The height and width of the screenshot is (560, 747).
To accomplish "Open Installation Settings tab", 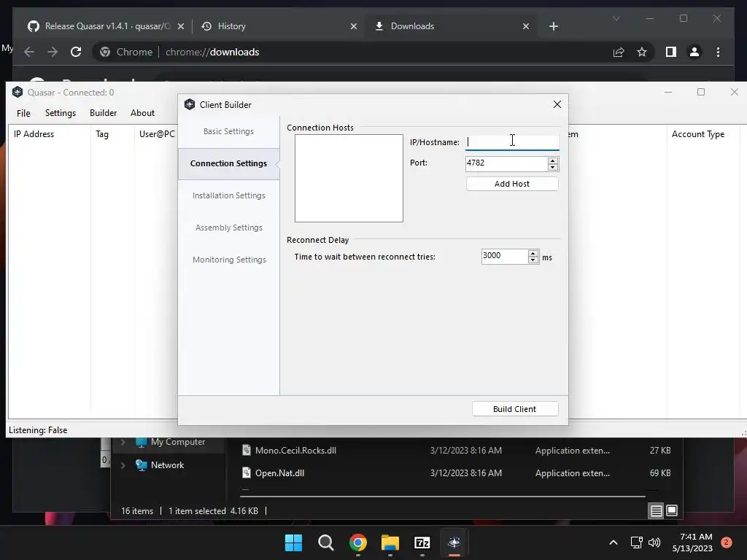I will coord(228,195).
